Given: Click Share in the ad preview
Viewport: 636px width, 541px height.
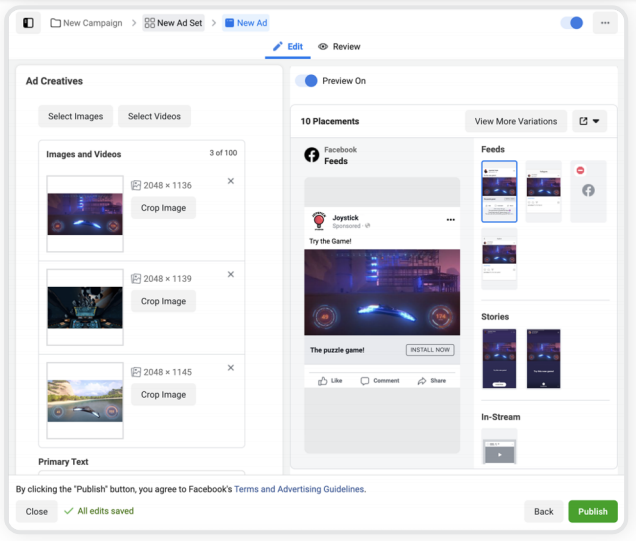Looking at the screenshot, I should [432, 381].
